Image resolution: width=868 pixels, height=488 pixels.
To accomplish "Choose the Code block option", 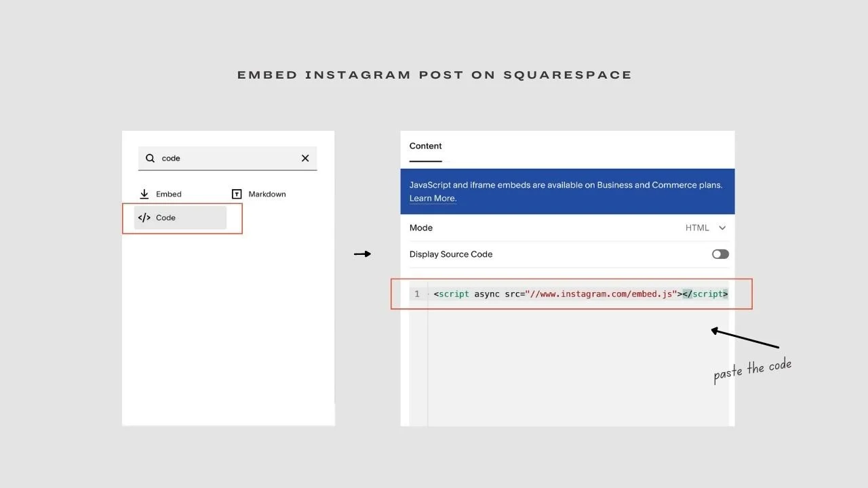I will point(180,218).
